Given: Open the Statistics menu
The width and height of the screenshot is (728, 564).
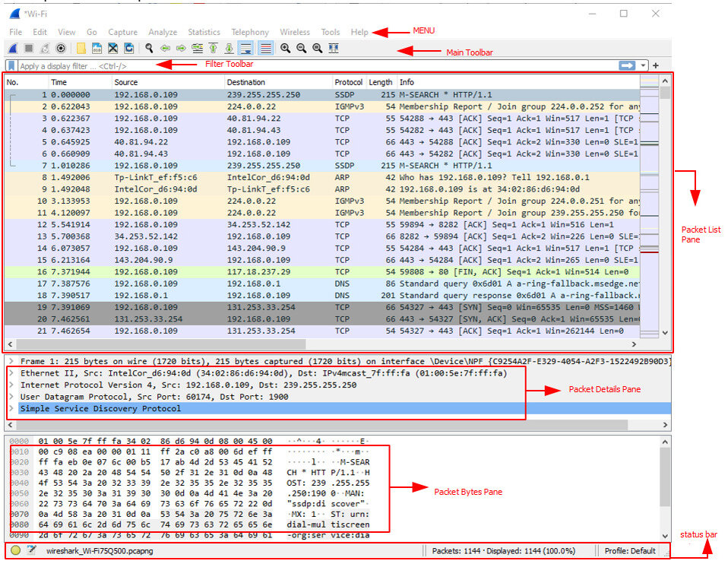Looking at the screenshot, I should point(204,32).
